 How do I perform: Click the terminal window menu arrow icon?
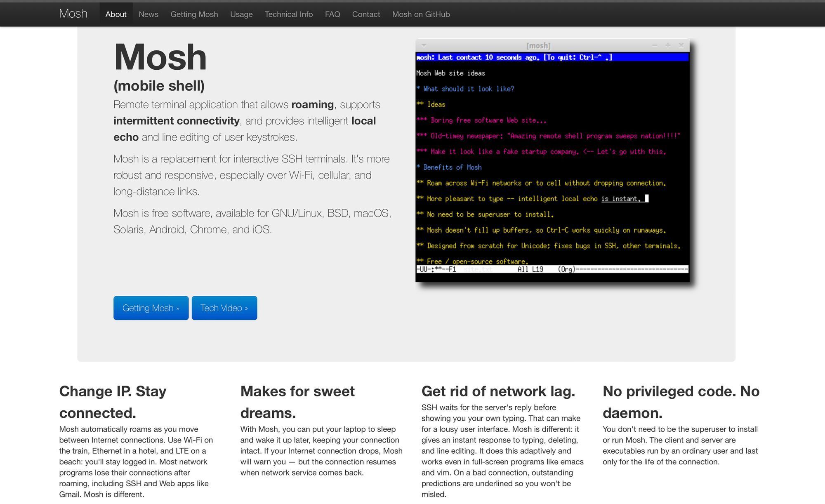(424, 45)
